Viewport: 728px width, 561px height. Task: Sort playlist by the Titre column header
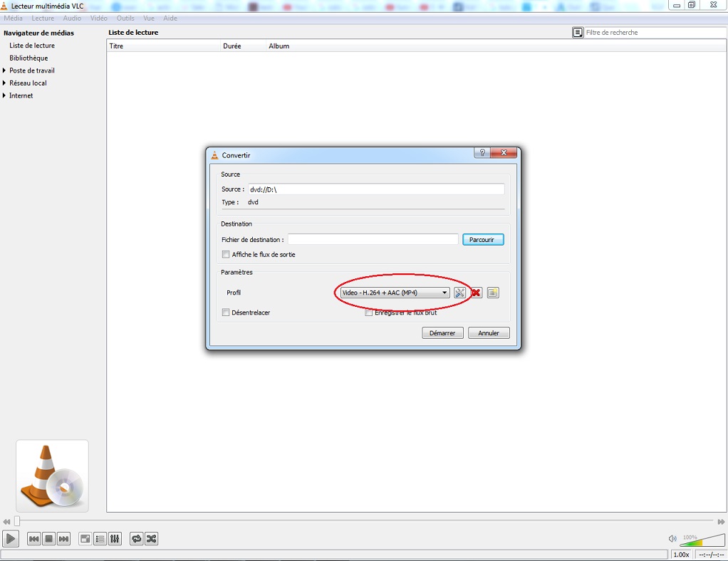click(163, 46)
